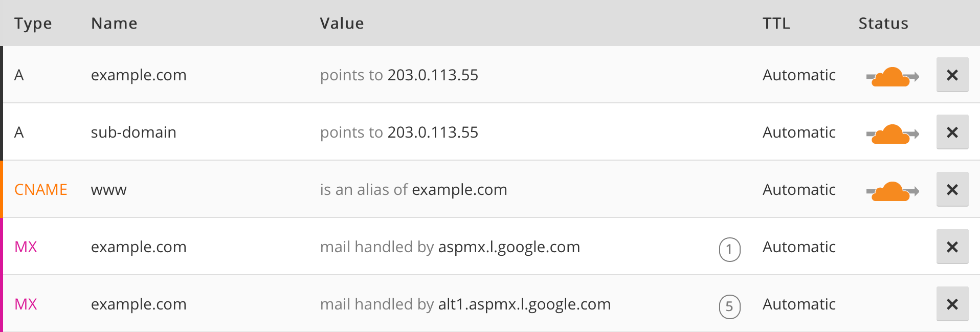The width and height of the screenshot is (980, 332).
Task: Delete the sub-domain A record
Action: point(952,132)
